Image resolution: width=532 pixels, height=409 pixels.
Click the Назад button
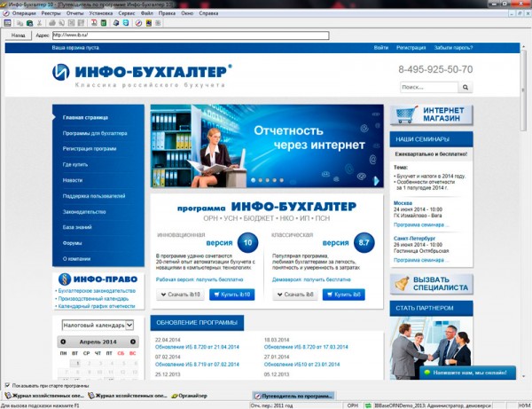click(18, 35)
